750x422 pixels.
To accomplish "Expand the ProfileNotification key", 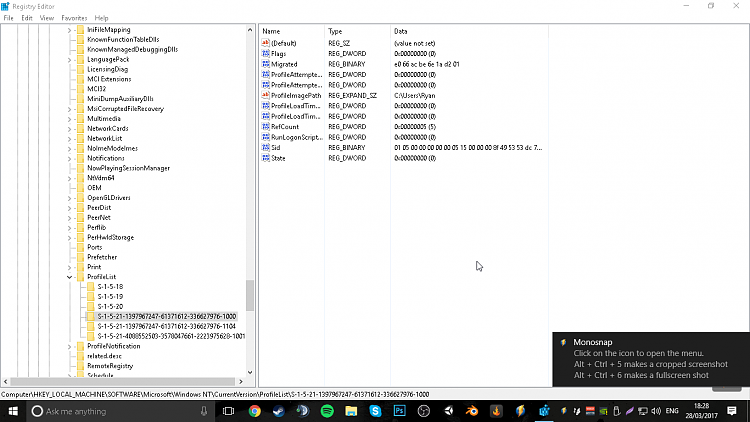I will [x=69, y=346].
